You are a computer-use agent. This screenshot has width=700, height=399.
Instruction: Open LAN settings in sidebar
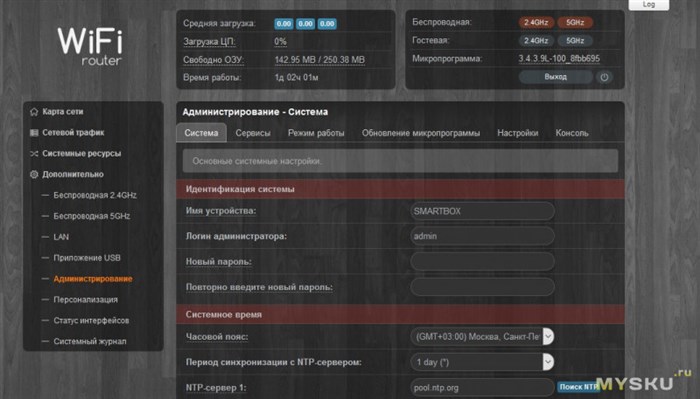[x=61, y=237]
